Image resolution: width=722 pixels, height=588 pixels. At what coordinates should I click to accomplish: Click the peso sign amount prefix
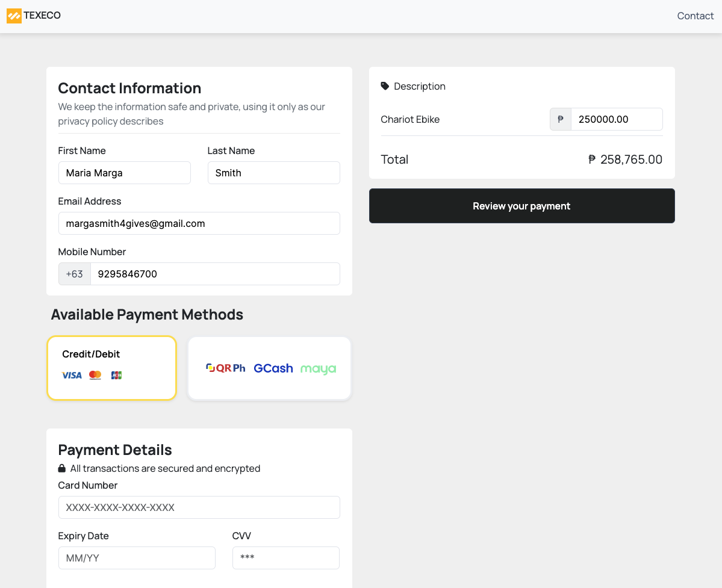coord(561,119)
